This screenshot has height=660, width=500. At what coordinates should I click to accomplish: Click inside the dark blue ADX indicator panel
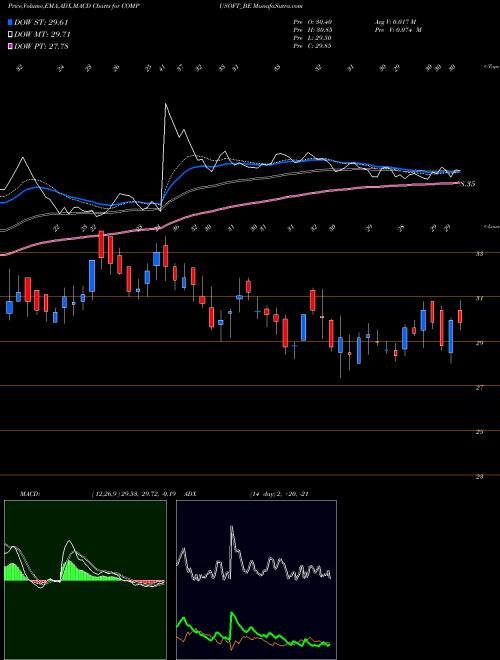click(256, 580)
